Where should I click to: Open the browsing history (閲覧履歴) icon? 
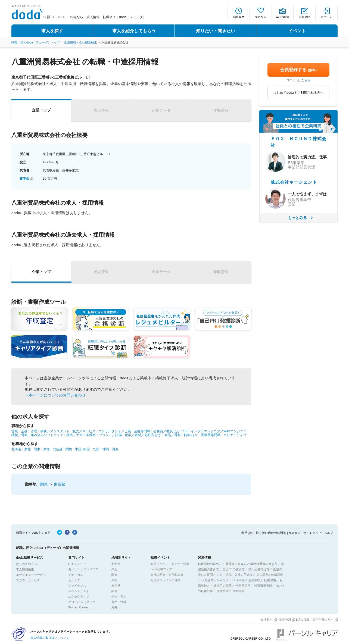point(238,13)
